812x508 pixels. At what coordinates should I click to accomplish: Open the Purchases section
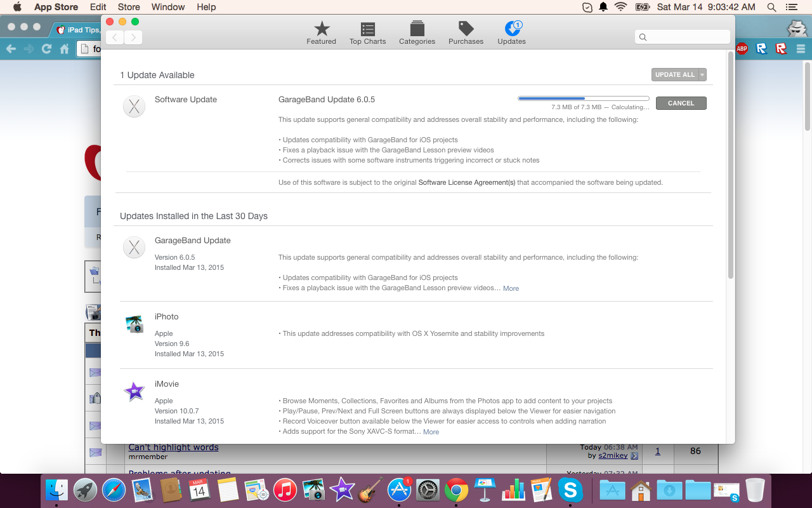click(x=466, y=32)
